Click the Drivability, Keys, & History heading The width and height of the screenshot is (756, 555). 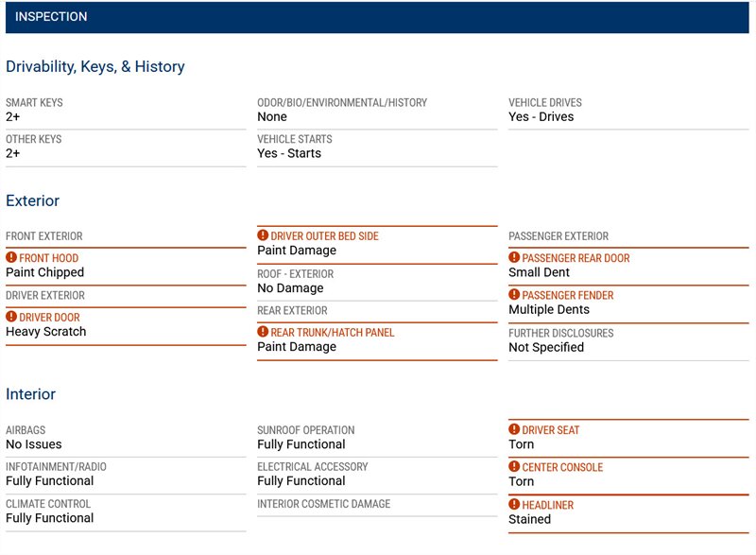tap(95, 67)
